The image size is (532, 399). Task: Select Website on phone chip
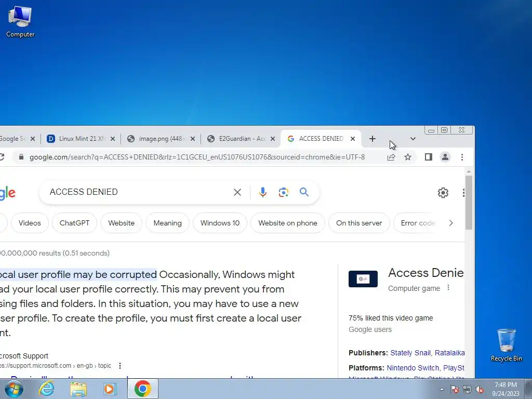click(288, 223)
